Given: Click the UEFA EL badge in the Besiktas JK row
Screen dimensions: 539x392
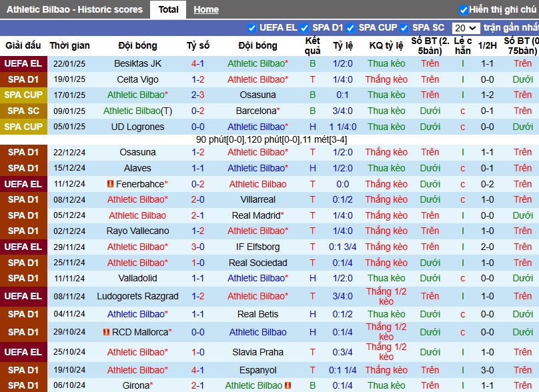Looking at the screenshot, I should (23, 63).
